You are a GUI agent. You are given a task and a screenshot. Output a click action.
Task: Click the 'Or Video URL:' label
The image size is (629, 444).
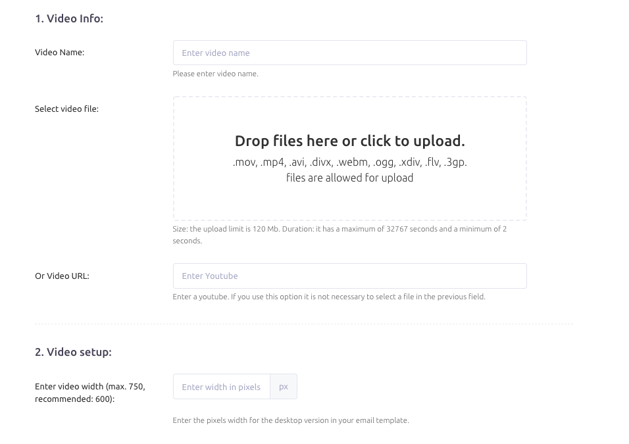click(x=62, y=276)
